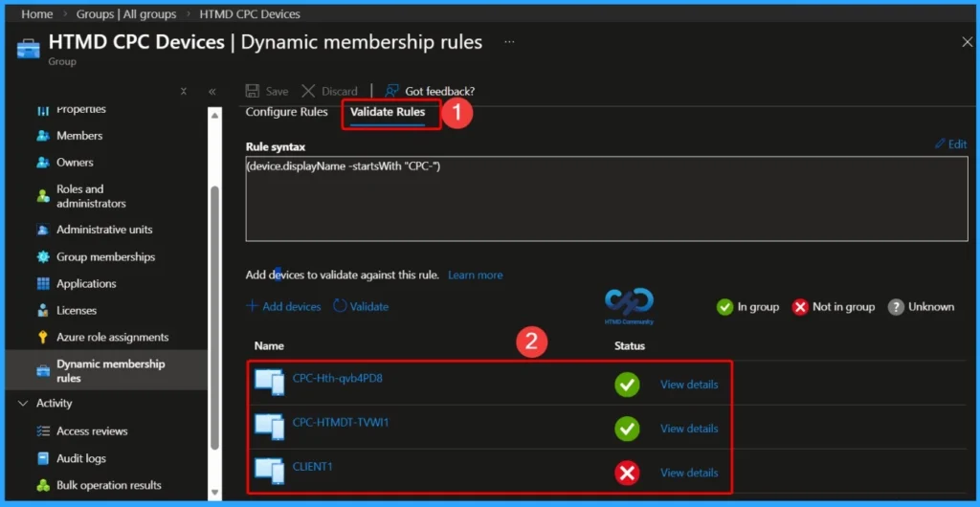Select the Validate Rules tab

click(388, 112)
